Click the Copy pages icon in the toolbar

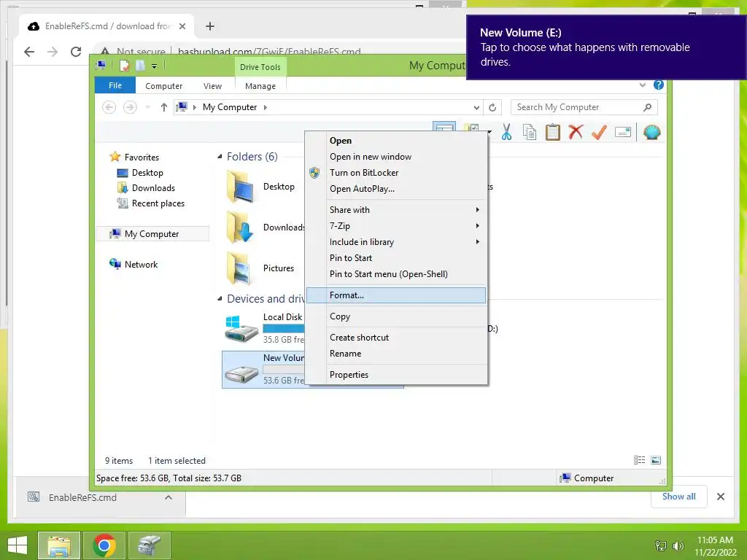[x=530, y=132]
